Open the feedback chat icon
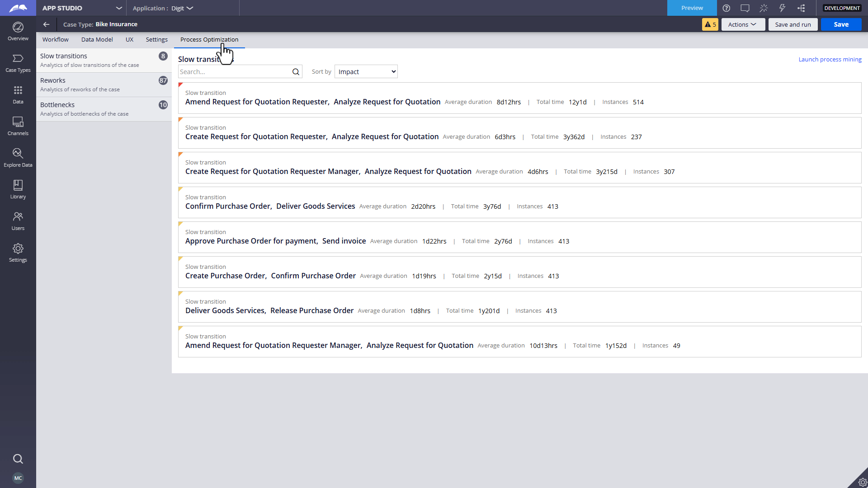The width and height of the screenshot is (868, 488). point(745,8)
